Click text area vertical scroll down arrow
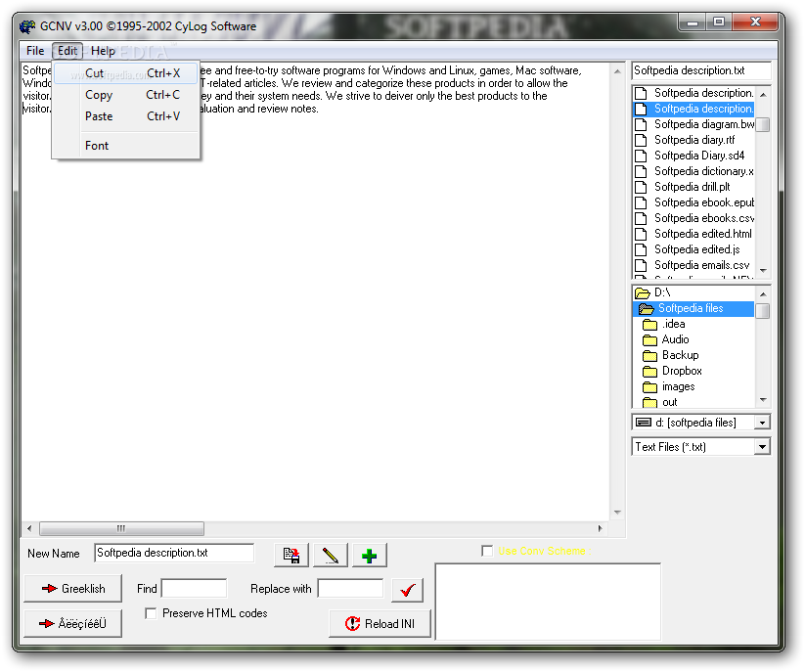805x672 pixels. coord(617,513)
